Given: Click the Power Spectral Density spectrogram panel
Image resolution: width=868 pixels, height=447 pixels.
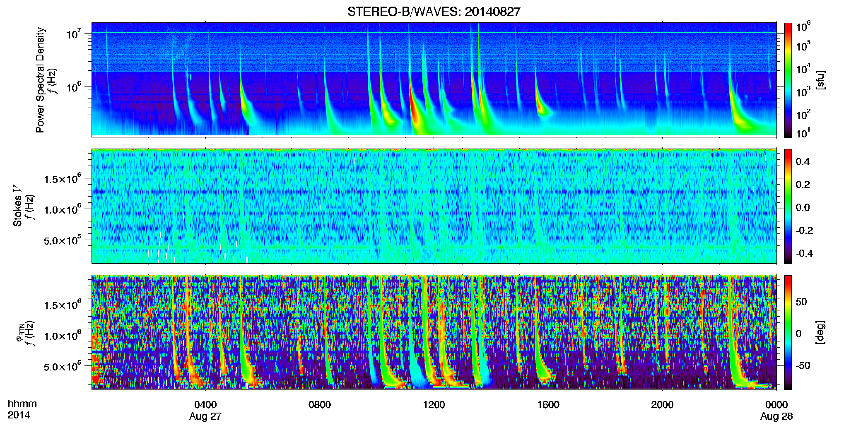Looking at the screenshot, I should [434, 79].
